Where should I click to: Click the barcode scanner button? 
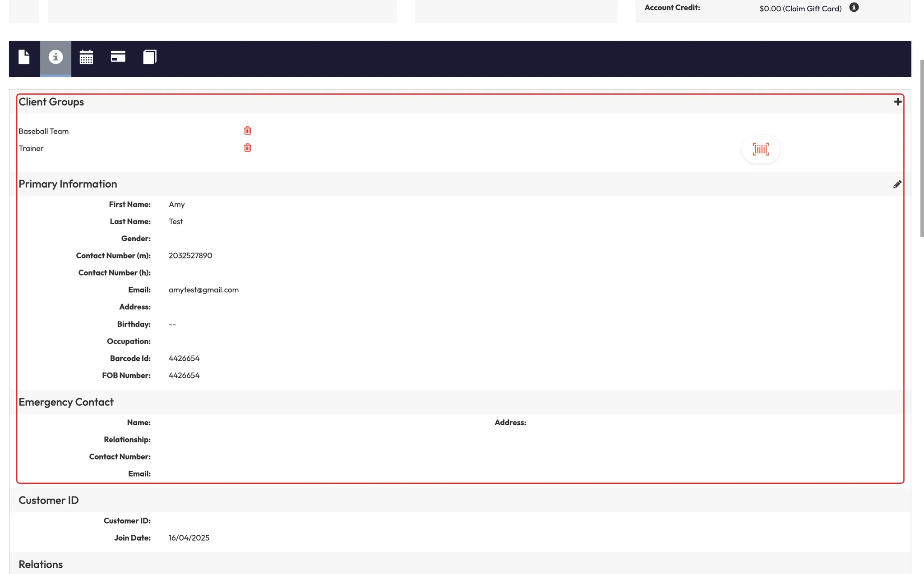[x=761, y=149]
